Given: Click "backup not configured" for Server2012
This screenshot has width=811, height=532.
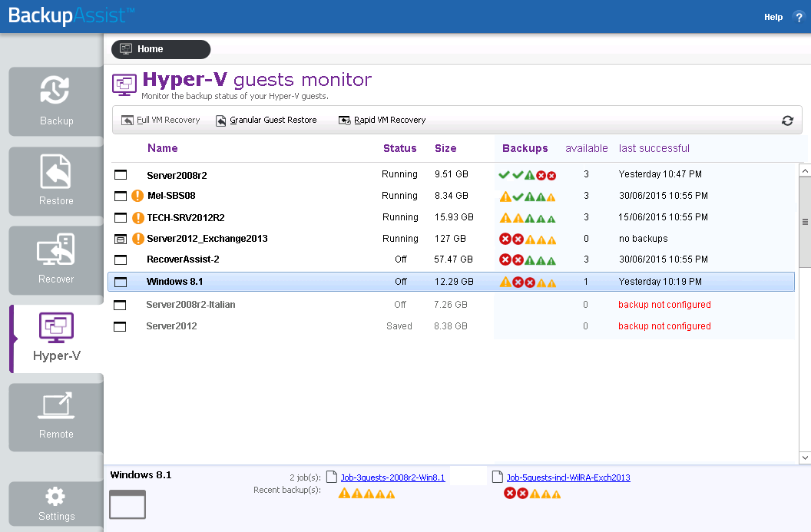Looking at the screenshot, I should [664, 326].
